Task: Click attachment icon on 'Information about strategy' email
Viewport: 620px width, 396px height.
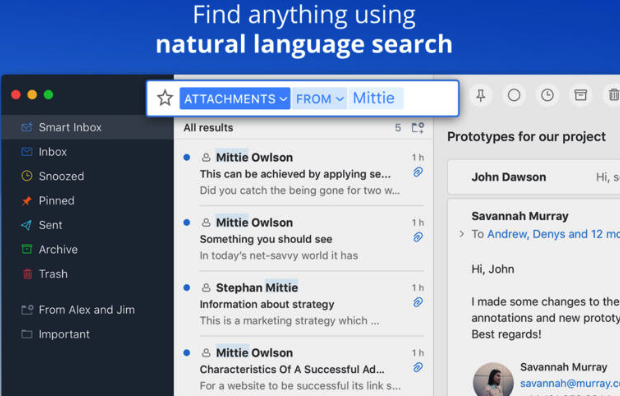Action: 418,302
